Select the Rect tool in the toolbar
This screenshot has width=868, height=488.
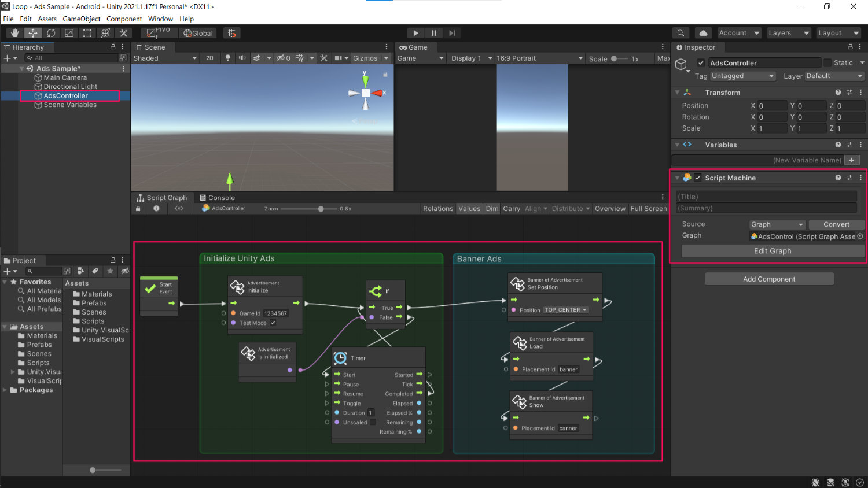(87, 33)
